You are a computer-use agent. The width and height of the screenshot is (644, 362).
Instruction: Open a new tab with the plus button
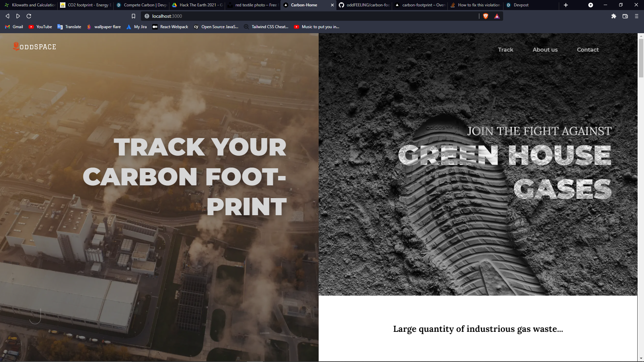coord(566,5)
